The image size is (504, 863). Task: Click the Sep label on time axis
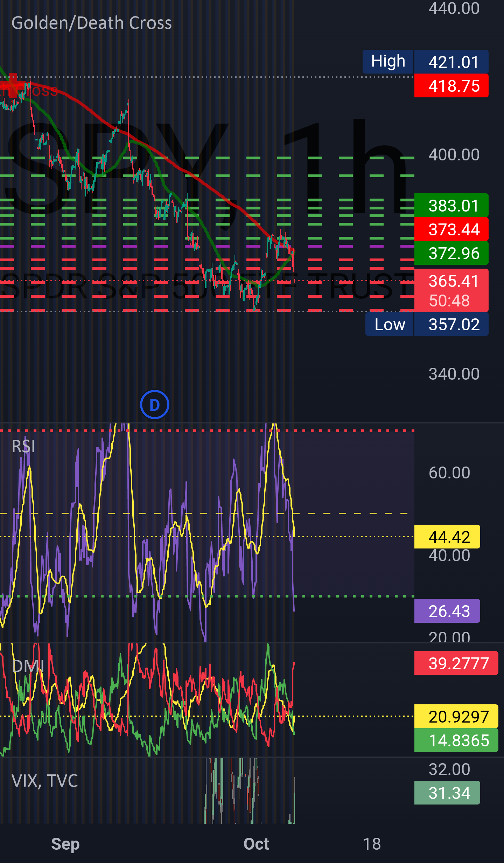point(65,844)
